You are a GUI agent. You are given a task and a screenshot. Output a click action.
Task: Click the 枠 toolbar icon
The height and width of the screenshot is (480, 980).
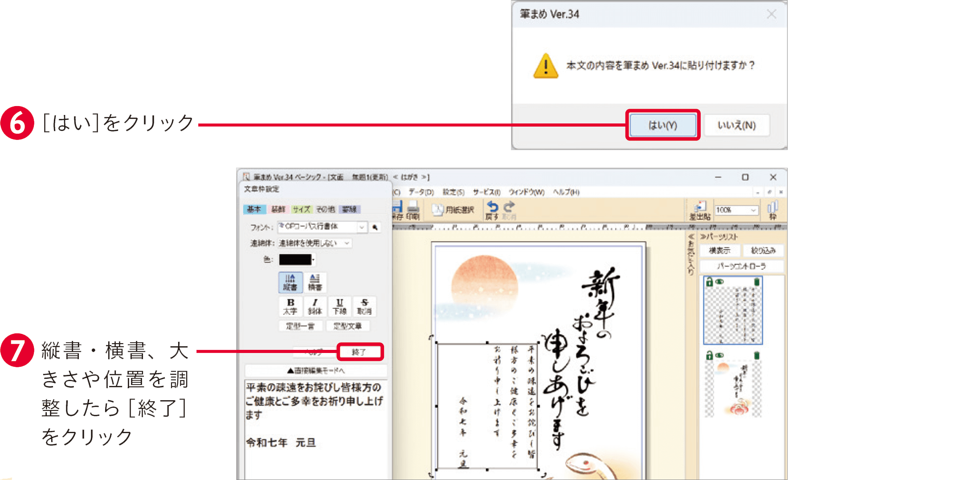point(772,210)
